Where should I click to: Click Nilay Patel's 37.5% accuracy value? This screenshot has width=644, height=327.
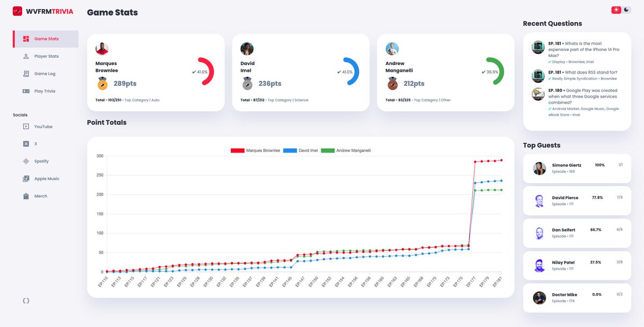point(595,262)
